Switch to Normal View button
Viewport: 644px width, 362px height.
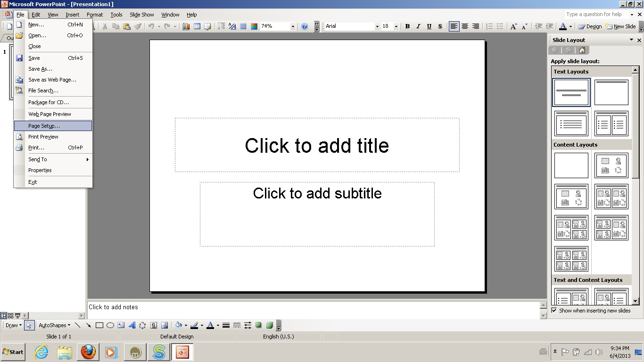pyautogui.click(x=3, y=316)
